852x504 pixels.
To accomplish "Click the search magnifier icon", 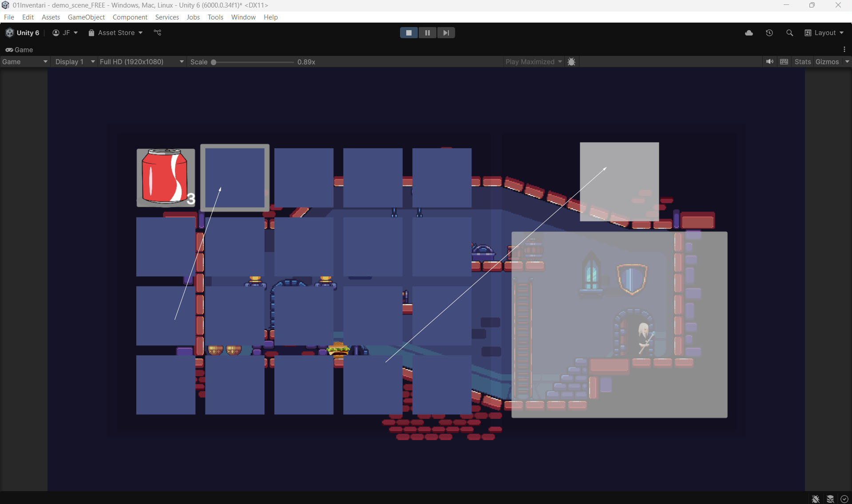I will tap(789, 33).
